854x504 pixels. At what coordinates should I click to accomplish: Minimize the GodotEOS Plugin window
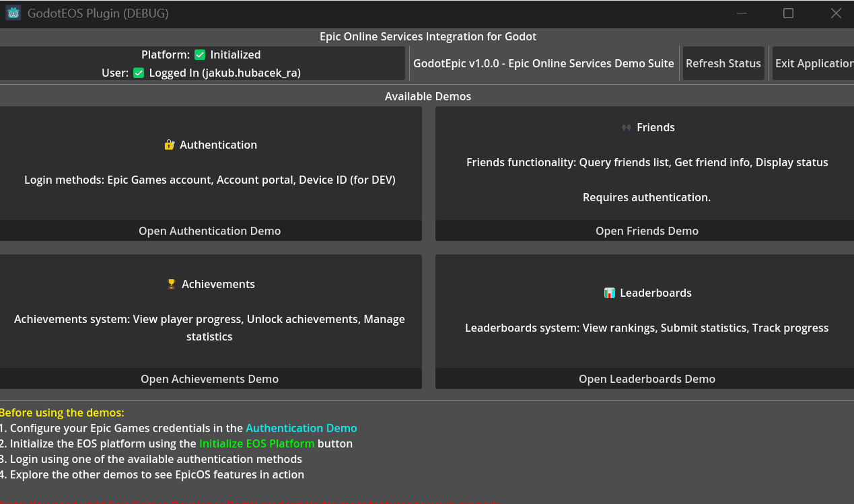[x=742, y=13]
